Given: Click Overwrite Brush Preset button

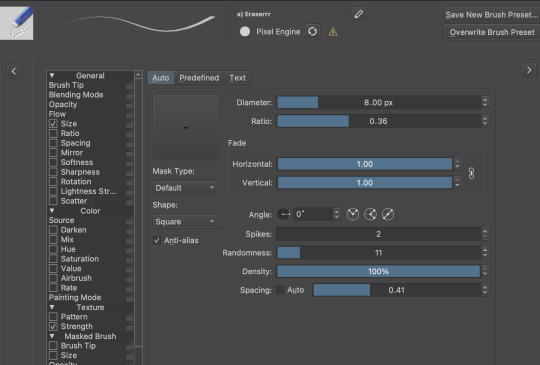Looking at the screenshot, I should (492, 32).
